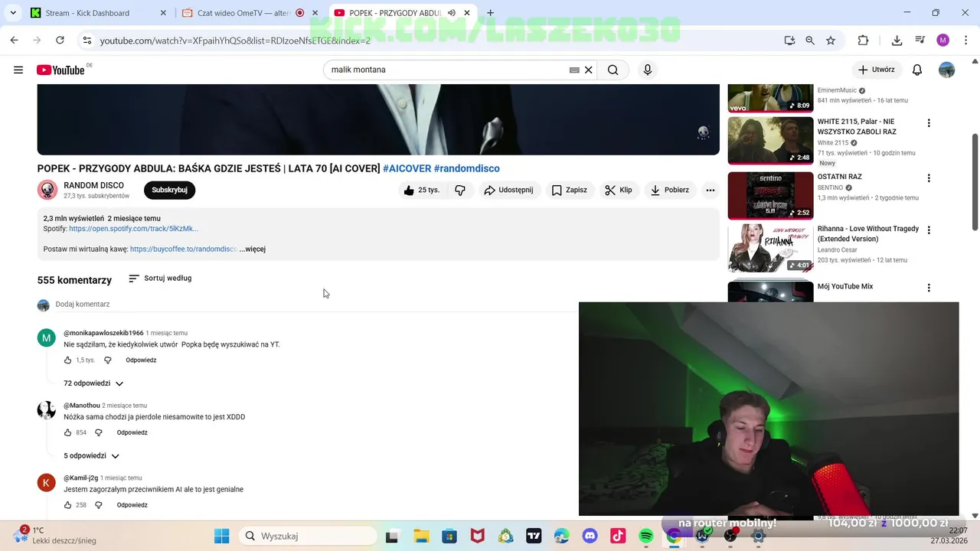Open YouTube notifications bell

coord(917,70)
